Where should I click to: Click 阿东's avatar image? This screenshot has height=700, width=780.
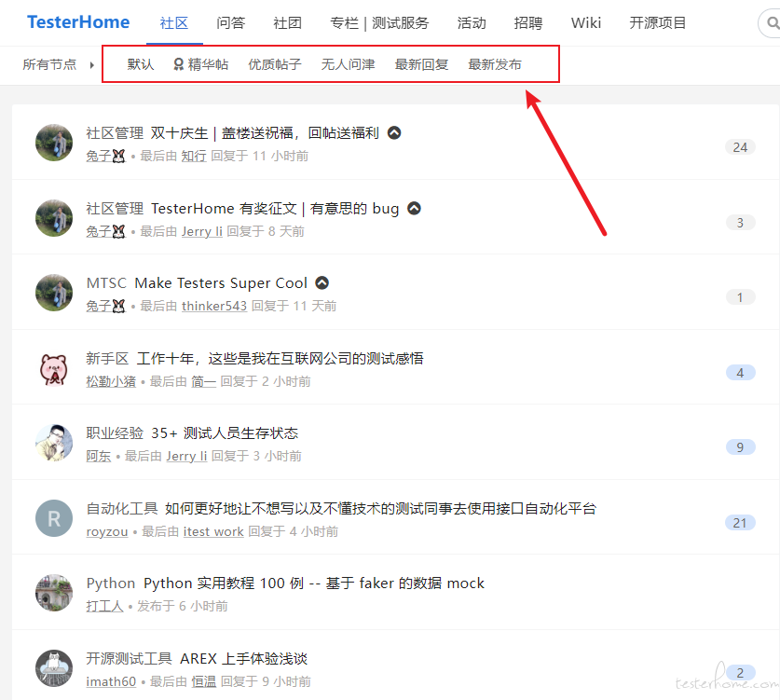click(54, 444)
